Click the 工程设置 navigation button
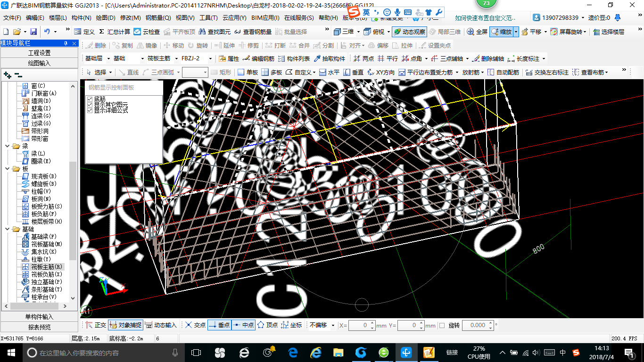644x362 pixels. (x=39, y=53)
